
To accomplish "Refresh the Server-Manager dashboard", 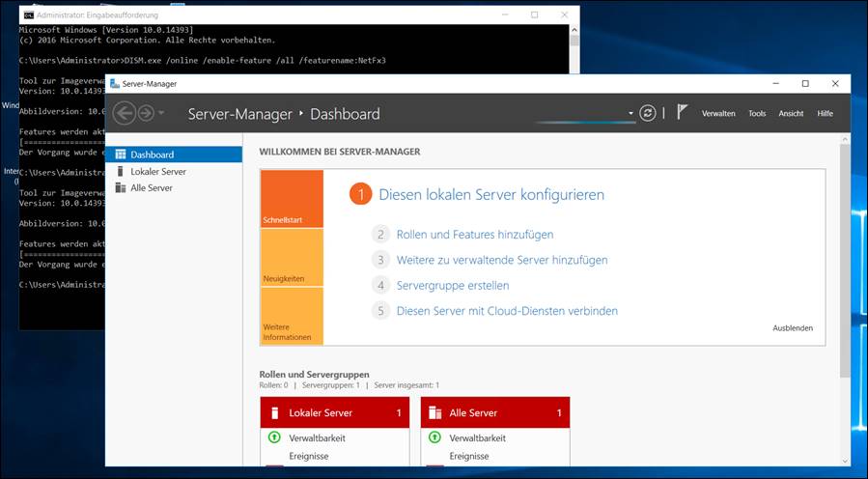I will pyautogui.click(x=648, y=113).
